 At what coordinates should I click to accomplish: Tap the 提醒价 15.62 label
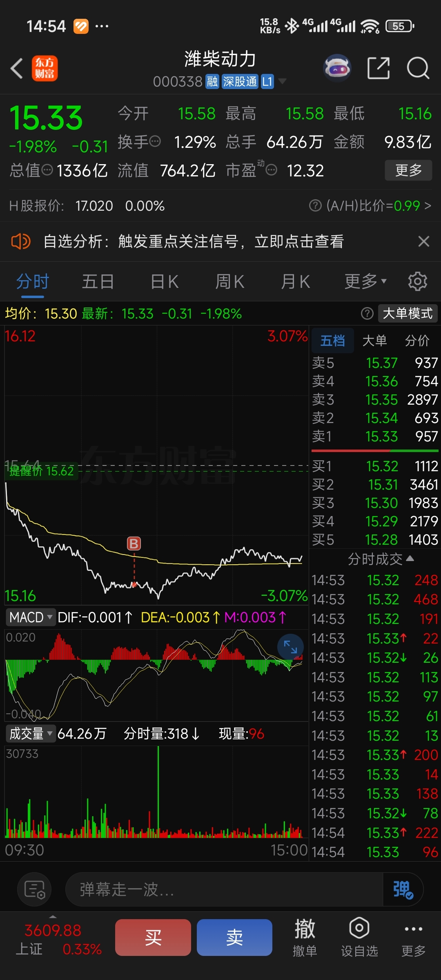tap(42, 471)
